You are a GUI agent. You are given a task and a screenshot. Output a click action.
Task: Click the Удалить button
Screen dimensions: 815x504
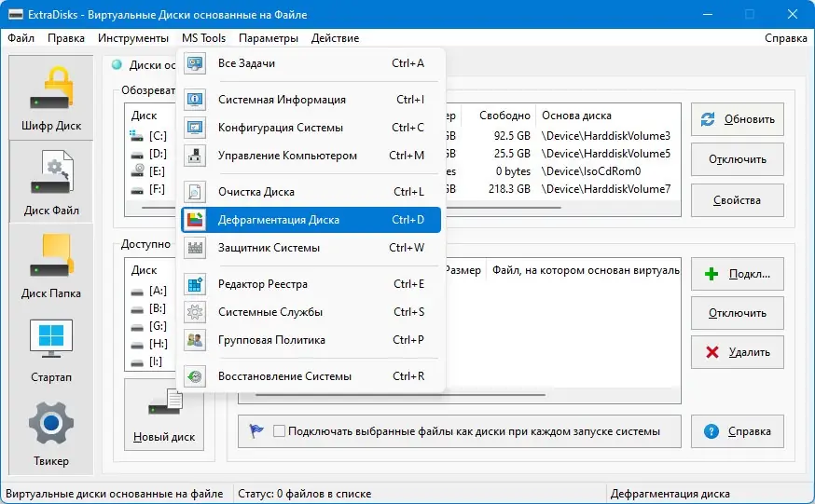click(737, 352)
